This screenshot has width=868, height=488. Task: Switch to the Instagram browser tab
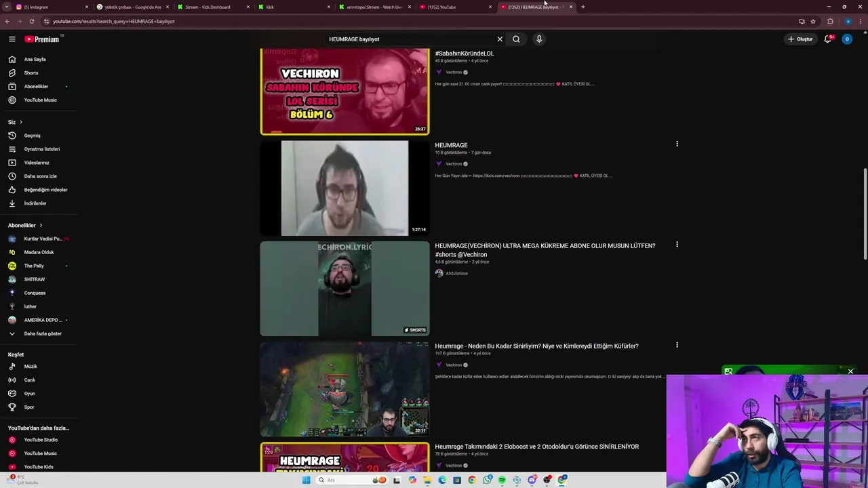click(x=51, y=7)
